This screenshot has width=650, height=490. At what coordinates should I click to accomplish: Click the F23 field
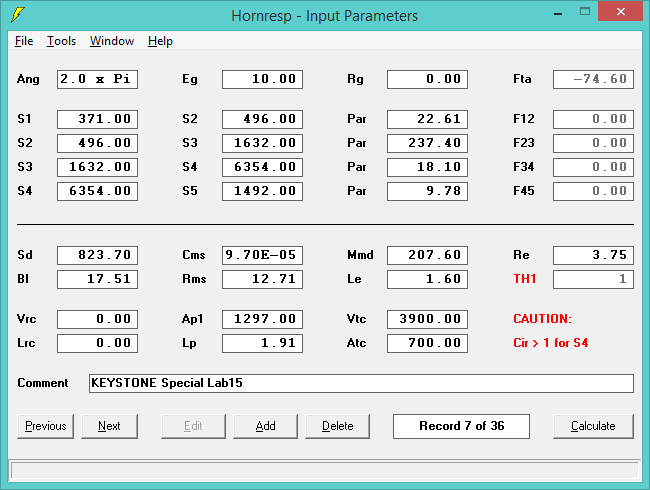click(x=593, y=143)
